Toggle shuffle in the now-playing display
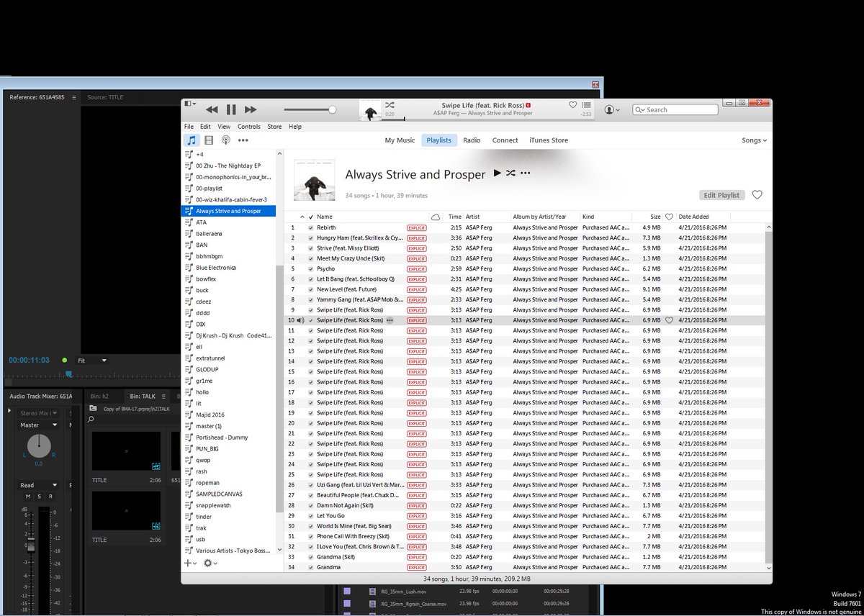This screenshot has width=864, height=616. point(390,105)
